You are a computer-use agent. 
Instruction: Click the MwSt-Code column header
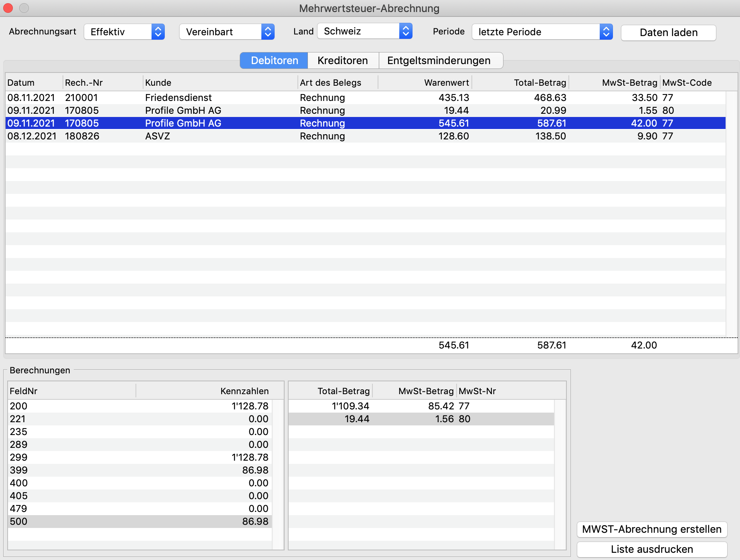pyautogui.click(x=687, y=83)
